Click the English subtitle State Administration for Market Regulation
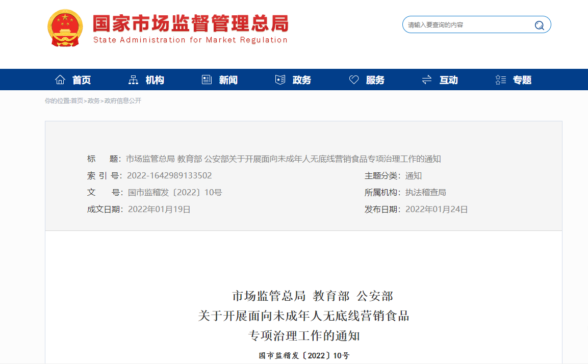This screenshot has width=588, height=364. 190,40
